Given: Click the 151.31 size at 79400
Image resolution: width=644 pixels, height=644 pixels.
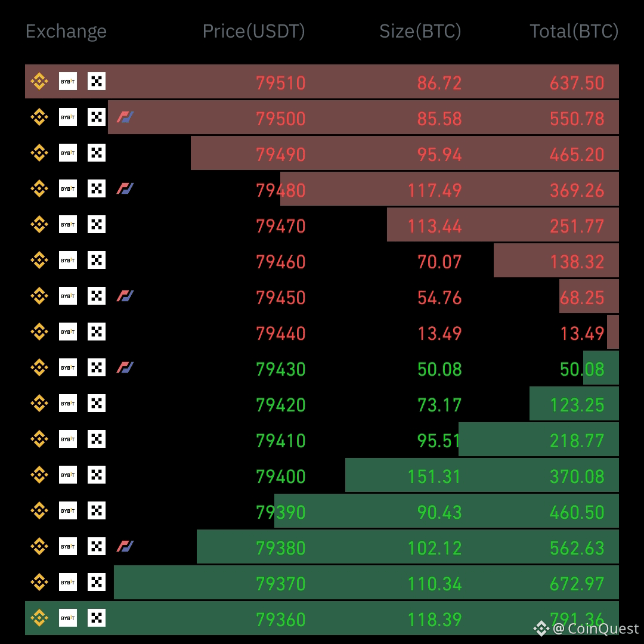Looking at the screenshot, I should pos(435,476).
